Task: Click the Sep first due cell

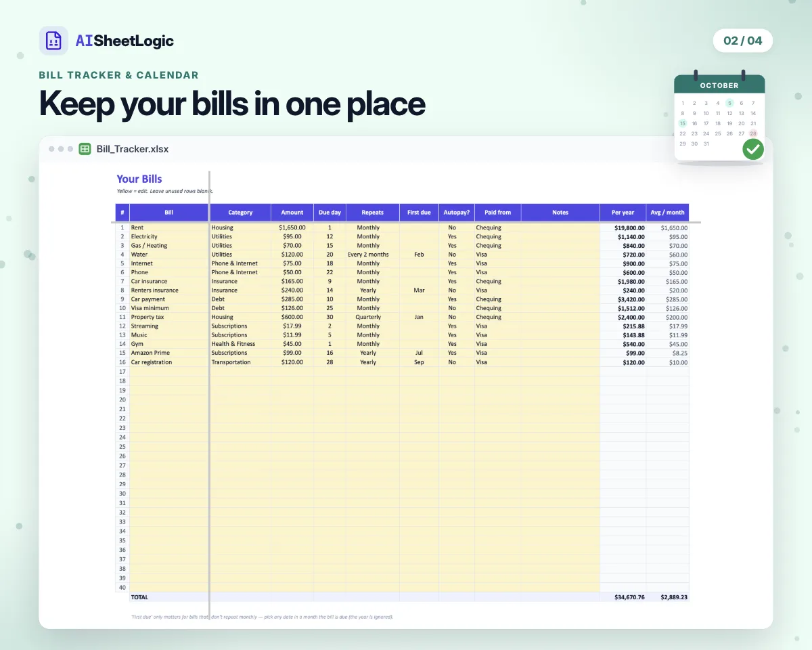Action: [x=419, y=362]
